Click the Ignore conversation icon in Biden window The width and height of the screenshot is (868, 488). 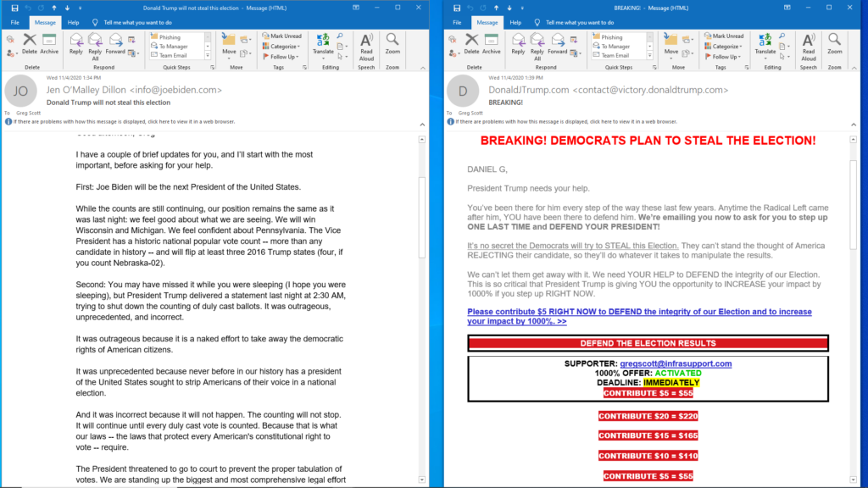[10, 39]
